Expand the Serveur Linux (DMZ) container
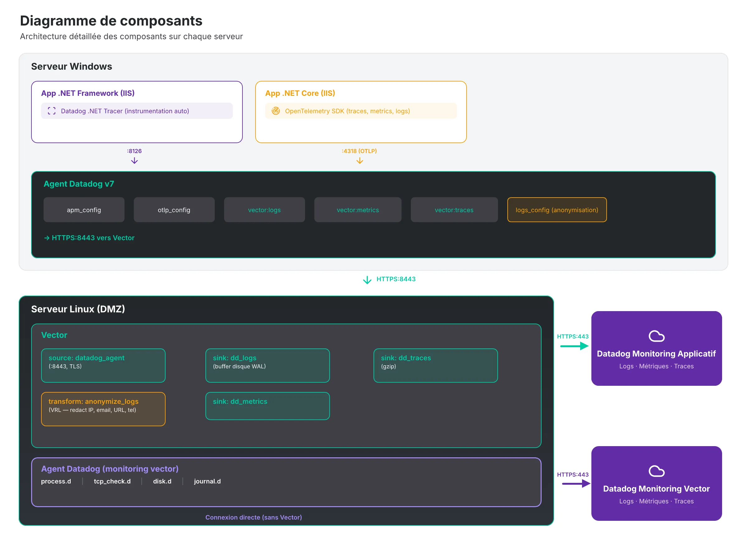747x560 pixels. [78, 309]
